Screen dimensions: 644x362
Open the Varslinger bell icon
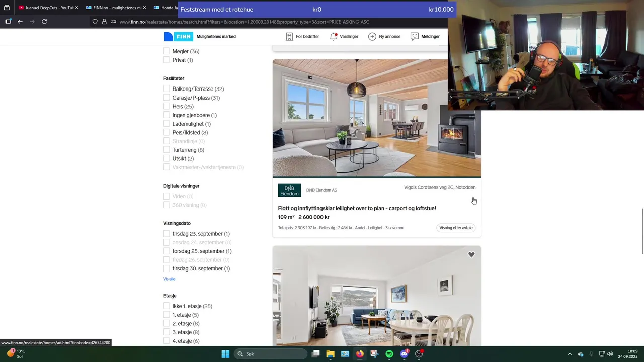coord(334,36)
